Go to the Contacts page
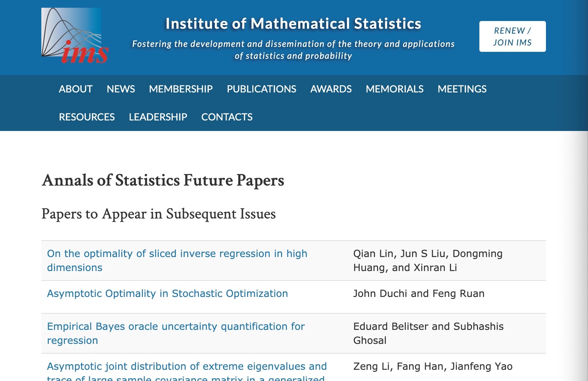This screenshot has width=588, height=381. [x=227, y=117]
